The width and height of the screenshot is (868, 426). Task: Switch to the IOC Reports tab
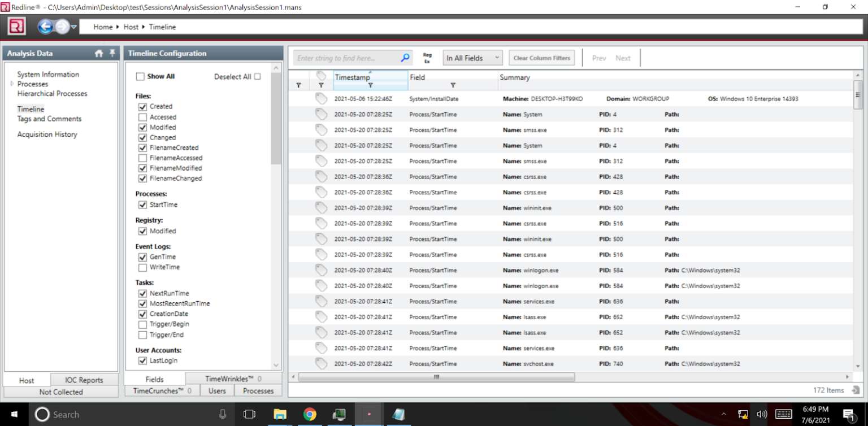point(84,380)
